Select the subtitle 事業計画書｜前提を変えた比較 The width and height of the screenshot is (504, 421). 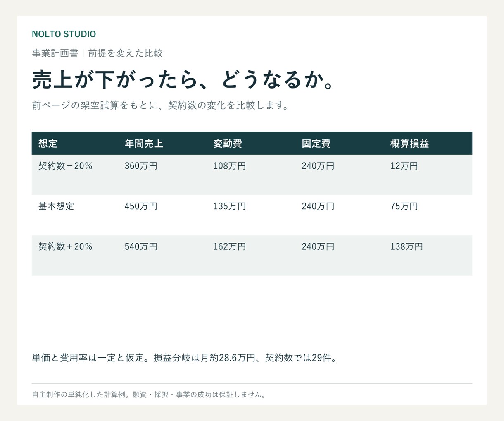pos(97,53)
